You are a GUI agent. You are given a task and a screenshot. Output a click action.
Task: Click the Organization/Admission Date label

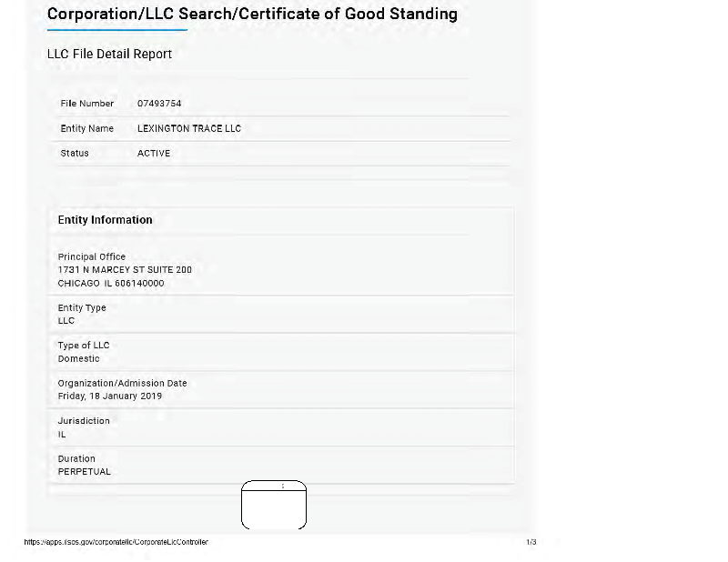click(x=122, y=383)
